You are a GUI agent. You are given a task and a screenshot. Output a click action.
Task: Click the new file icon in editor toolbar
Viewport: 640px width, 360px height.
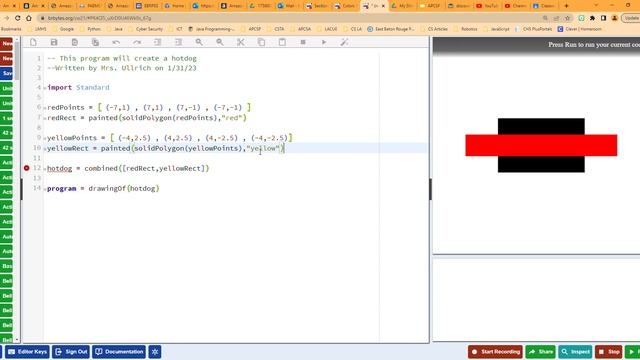point(33,42)
